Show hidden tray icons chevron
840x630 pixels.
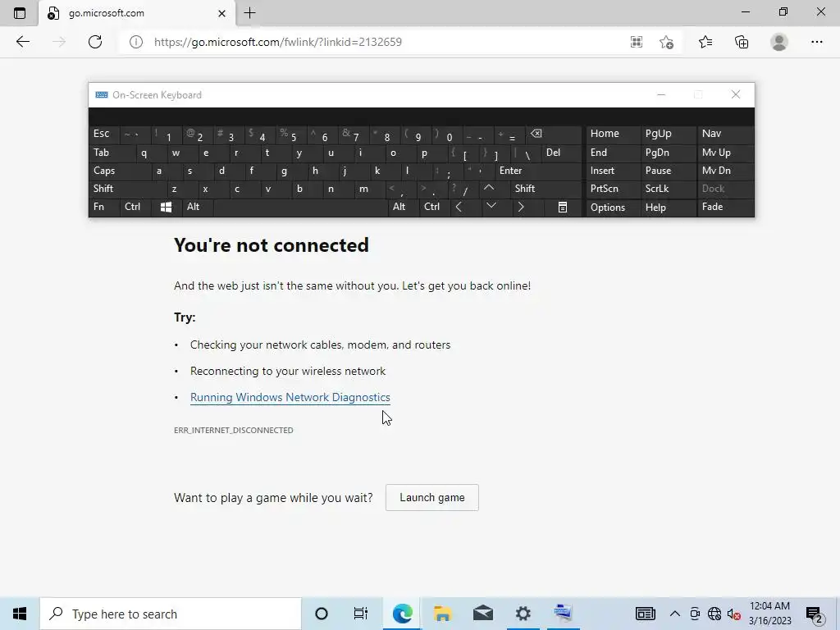675,614
